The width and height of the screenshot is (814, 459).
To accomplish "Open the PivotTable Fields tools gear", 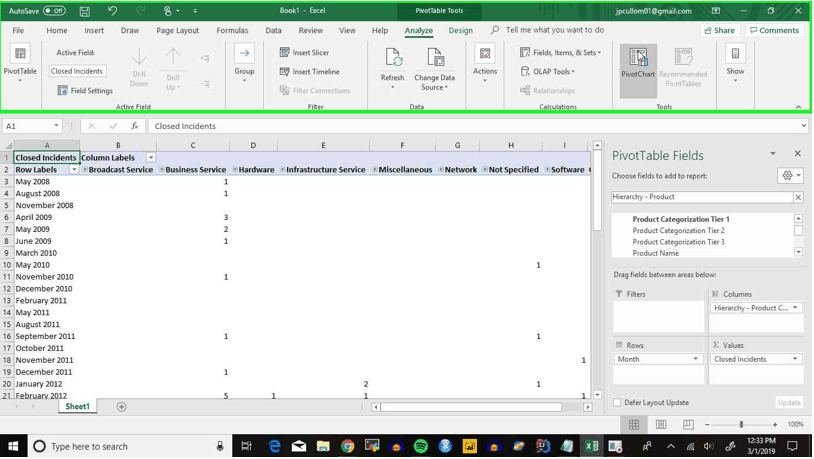I will click(791, 176).
